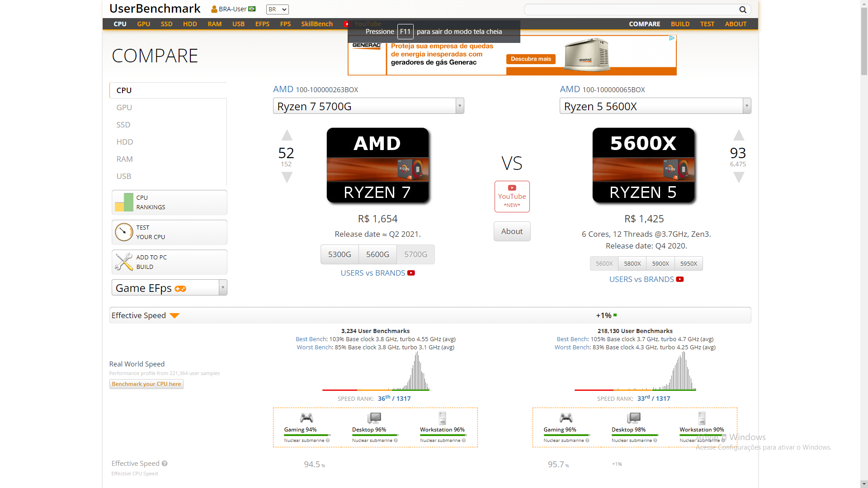Open the Game EFps dropdown
868x488 pixels.
point(170,288)
